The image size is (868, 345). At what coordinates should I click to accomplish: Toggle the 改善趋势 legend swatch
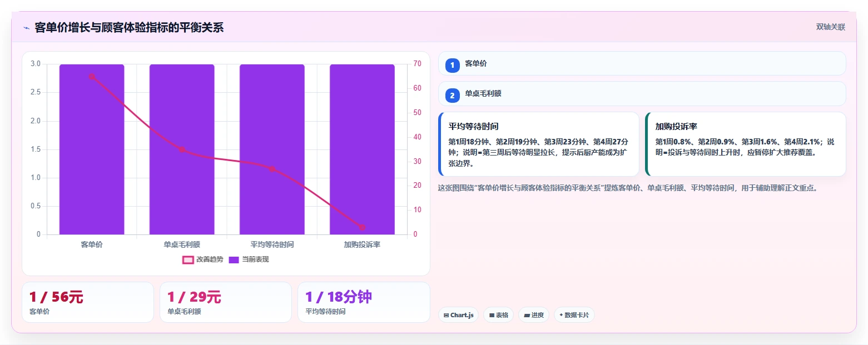pyautogui.click(x=188, y=259)
